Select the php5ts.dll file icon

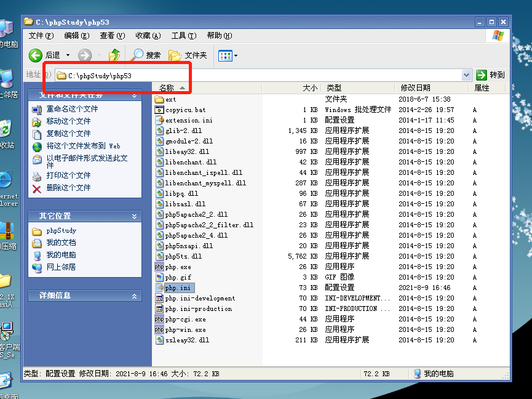tap(159, 256)
